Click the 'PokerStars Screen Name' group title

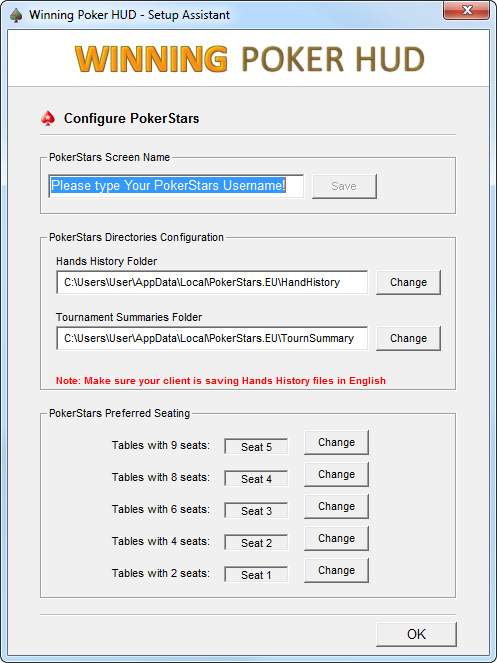[110, 157]
